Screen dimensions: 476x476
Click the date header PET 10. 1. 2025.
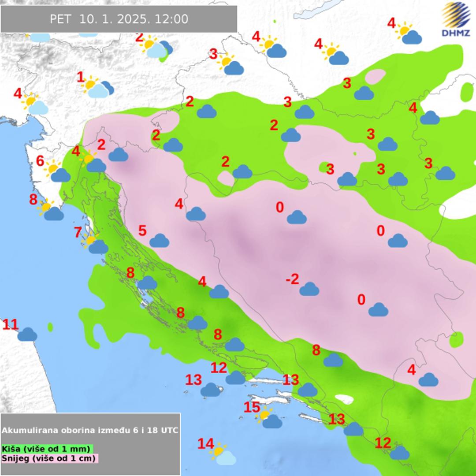pyautogui.click(x=119, y=19)
